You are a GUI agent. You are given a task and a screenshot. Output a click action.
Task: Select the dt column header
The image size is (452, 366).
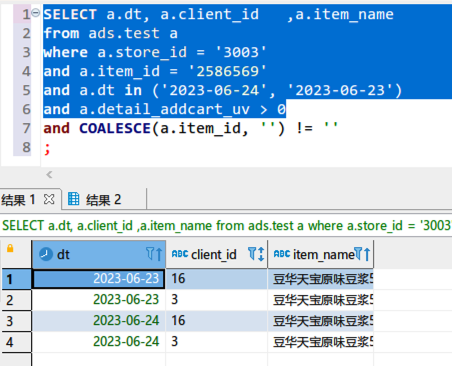pyautogui.click(x=99, y=254)
